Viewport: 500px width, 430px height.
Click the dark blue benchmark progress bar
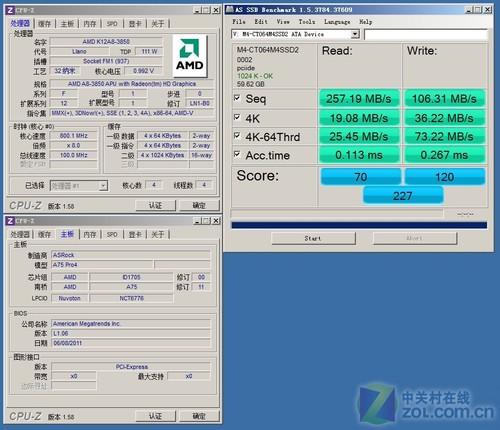point(359,225)
